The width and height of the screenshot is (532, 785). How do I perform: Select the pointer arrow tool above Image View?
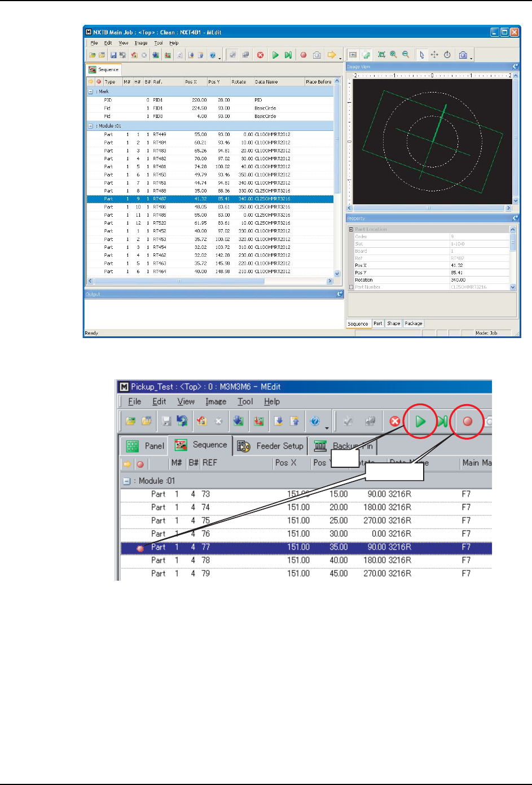[x=422, y=55]
